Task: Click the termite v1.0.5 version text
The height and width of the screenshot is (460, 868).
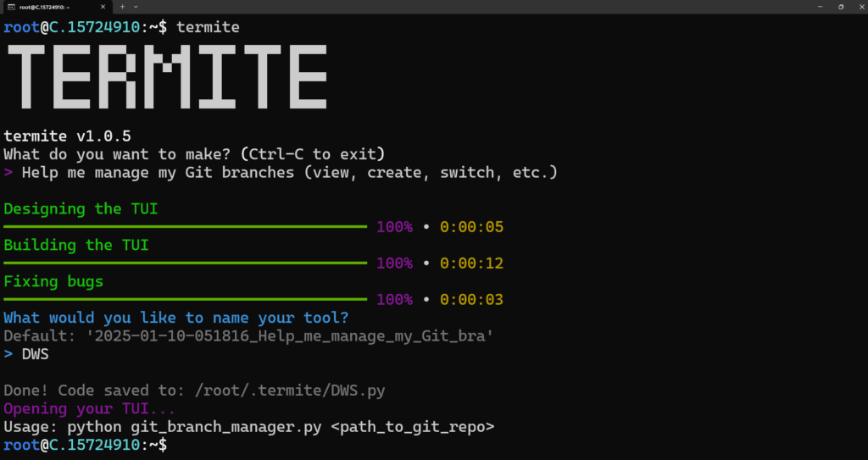Action: [67, 136]
